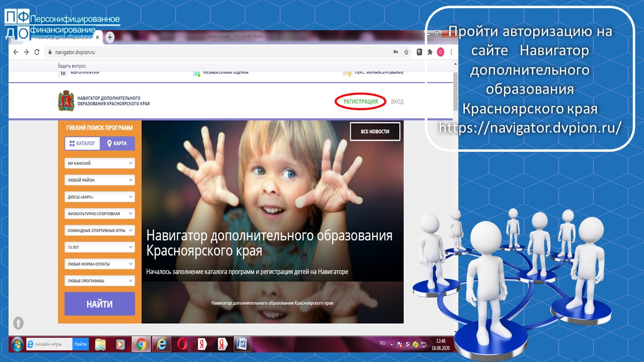The image size is (644, 362).
Task: Open the 'Любые программы' dropdown
Action: [100, 281]
